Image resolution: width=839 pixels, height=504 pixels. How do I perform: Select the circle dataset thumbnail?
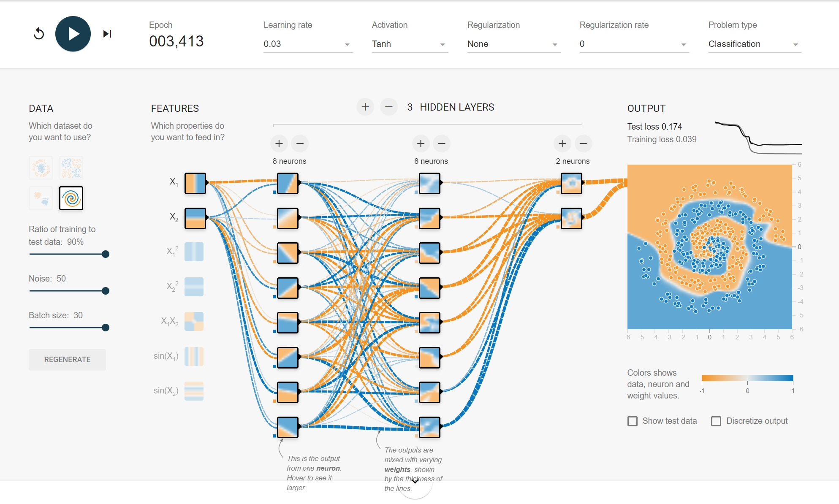41,168
